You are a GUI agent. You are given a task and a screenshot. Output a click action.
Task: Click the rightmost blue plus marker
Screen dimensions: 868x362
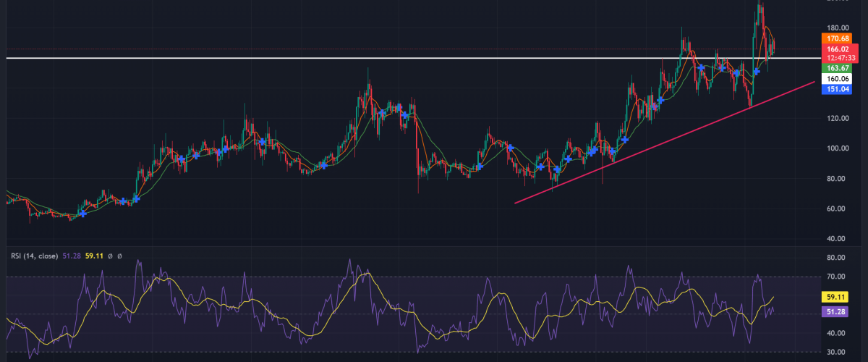757,71
